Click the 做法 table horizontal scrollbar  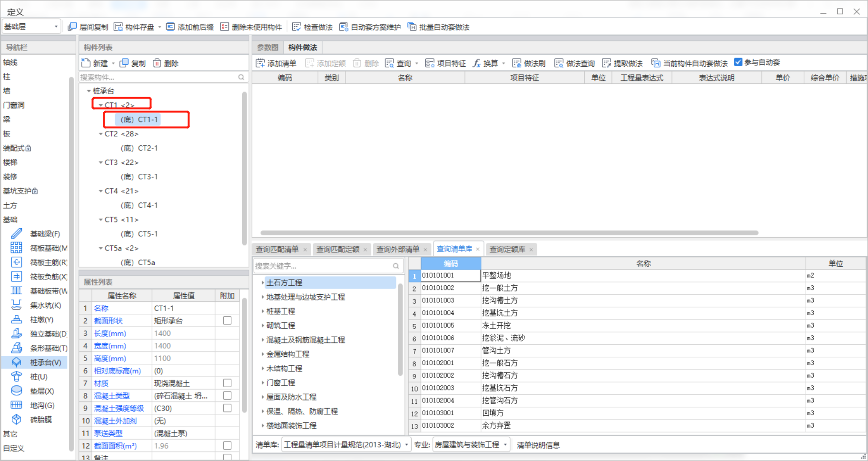(x=509, y=233)
